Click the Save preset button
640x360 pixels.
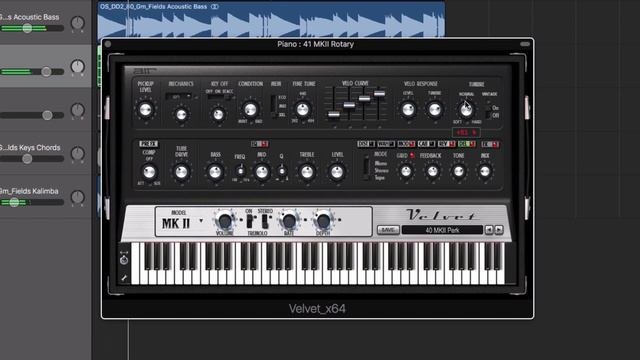coord(388,230)
